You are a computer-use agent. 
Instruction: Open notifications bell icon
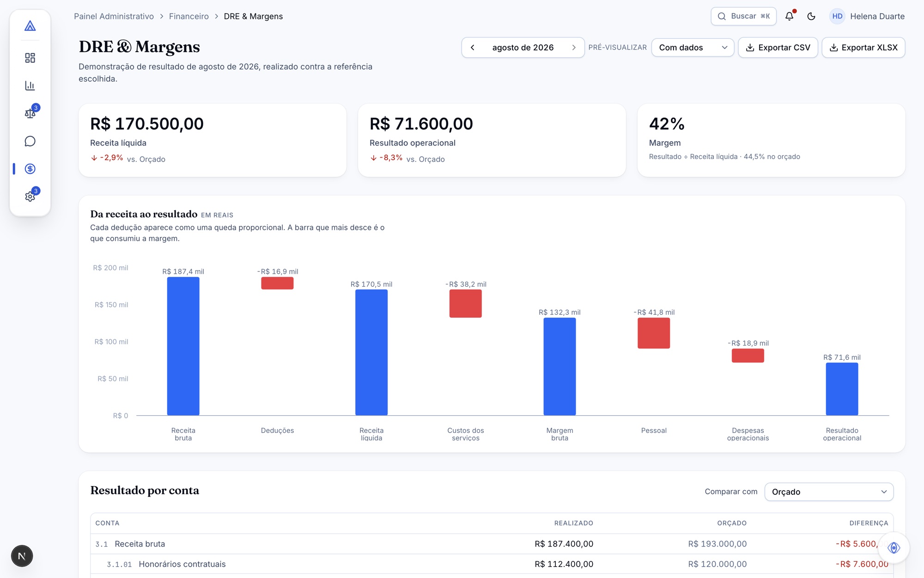(790, 16)
